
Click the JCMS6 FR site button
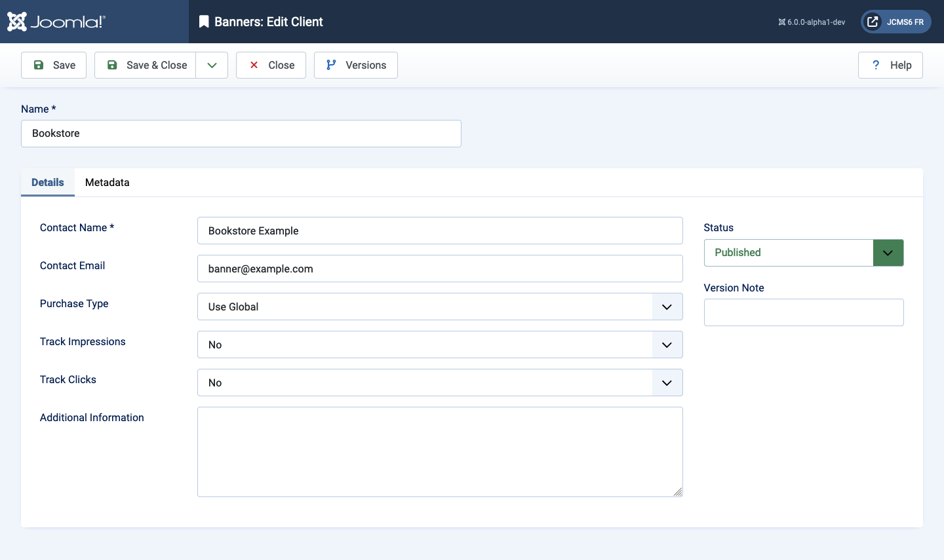(x=896, y=22)
